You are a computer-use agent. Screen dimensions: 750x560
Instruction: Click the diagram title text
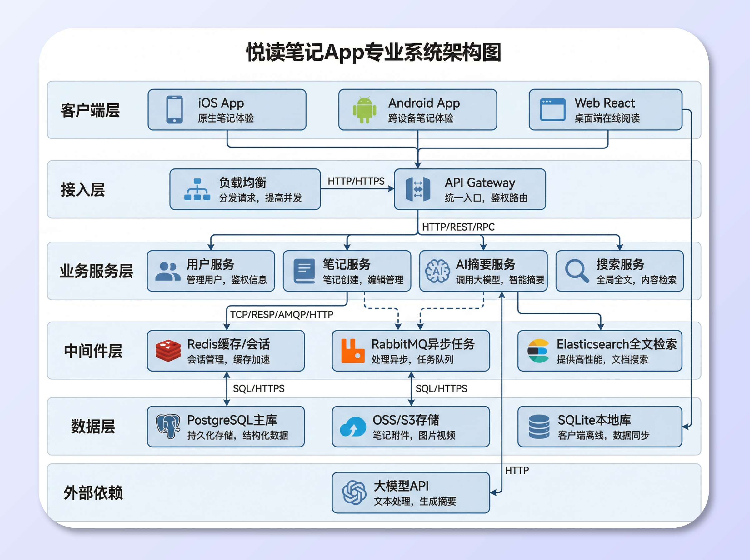point(374,52)
